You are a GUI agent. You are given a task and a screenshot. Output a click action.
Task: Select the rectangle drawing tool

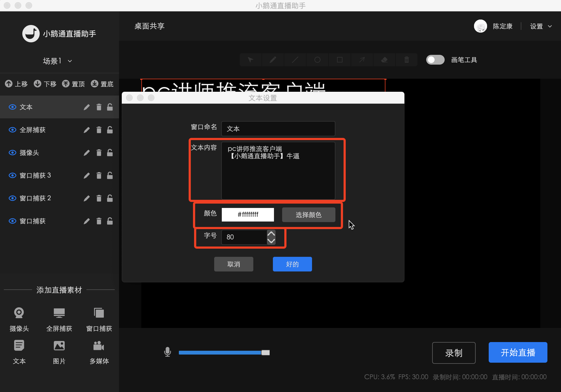click(339, 59)
